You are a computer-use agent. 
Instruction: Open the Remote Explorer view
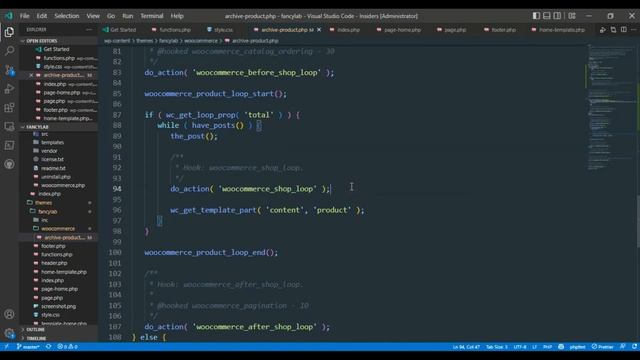9,127
